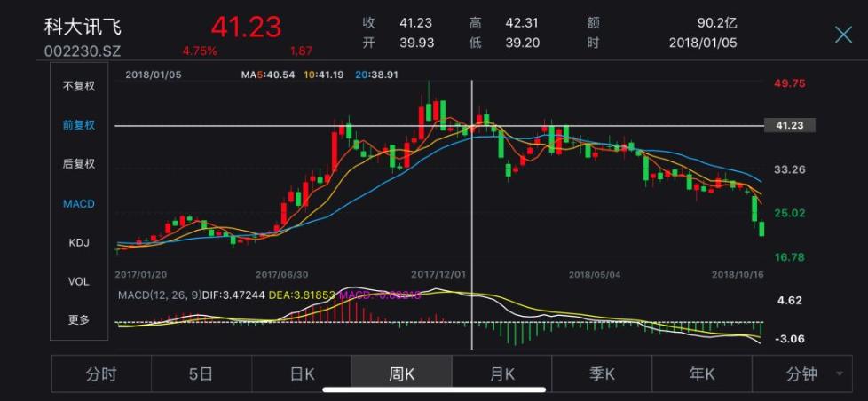Select 后复权 adjustment mode
868x401 pixels.
pyautogui.click(x=78, y=164)
